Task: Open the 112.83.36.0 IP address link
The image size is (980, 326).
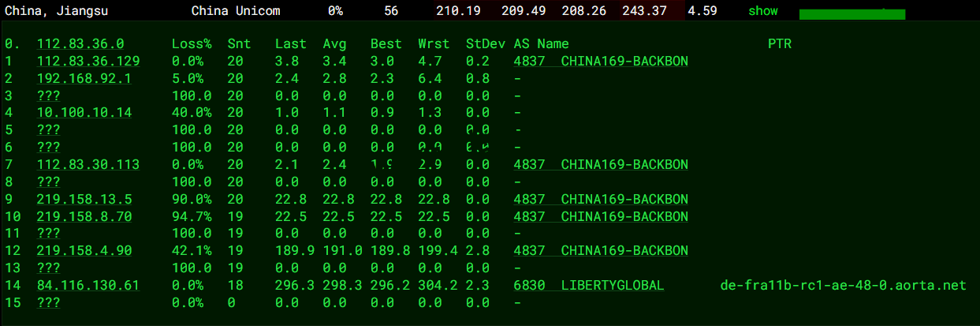Action: 80,44
